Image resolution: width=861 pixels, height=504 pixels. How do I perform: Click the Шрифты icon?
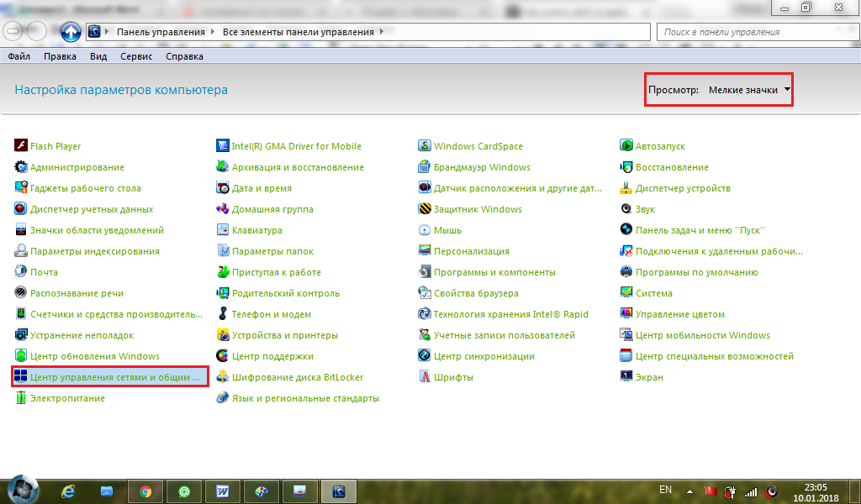coord(425,377)
